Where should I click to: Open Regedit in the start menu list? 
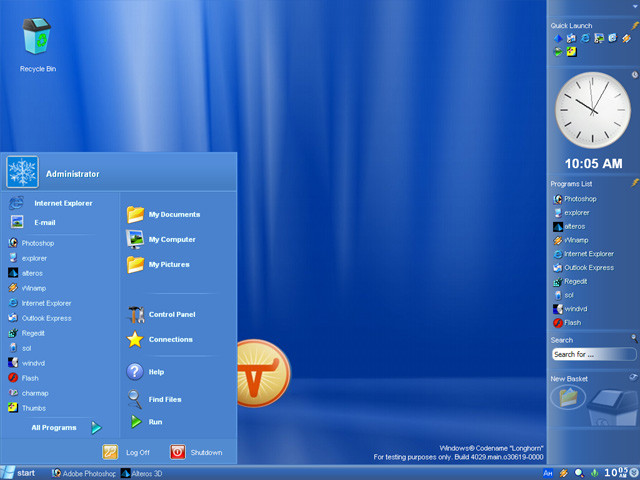coord(26,333)
